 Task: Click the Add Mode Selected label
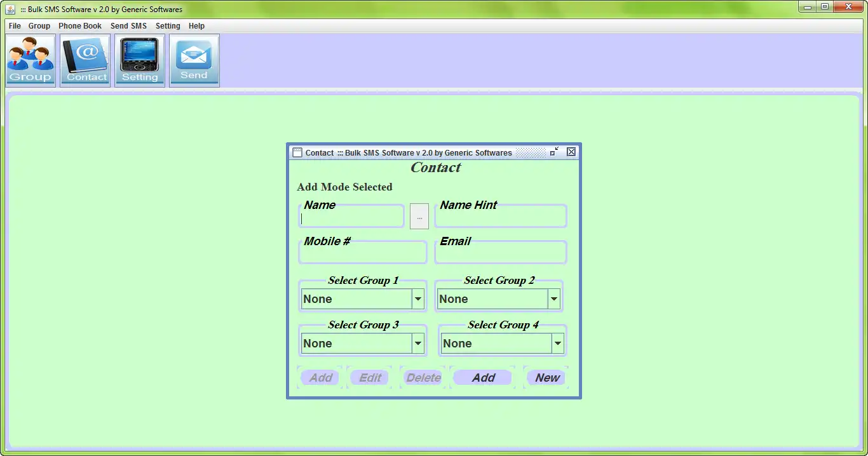click(x=344, y=187)
